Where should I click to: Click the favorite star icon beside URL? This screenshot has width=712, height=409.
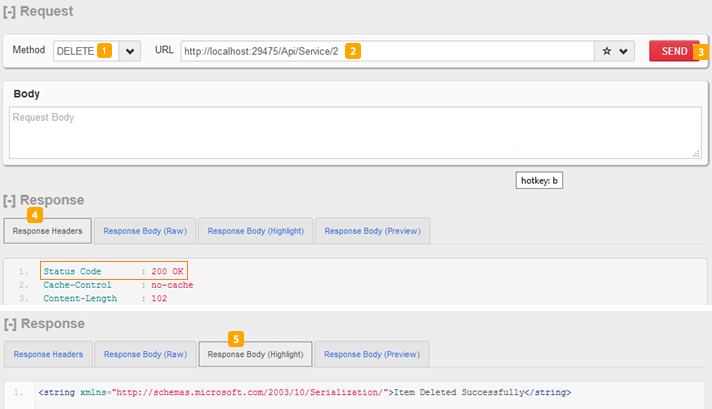[607, 51]
